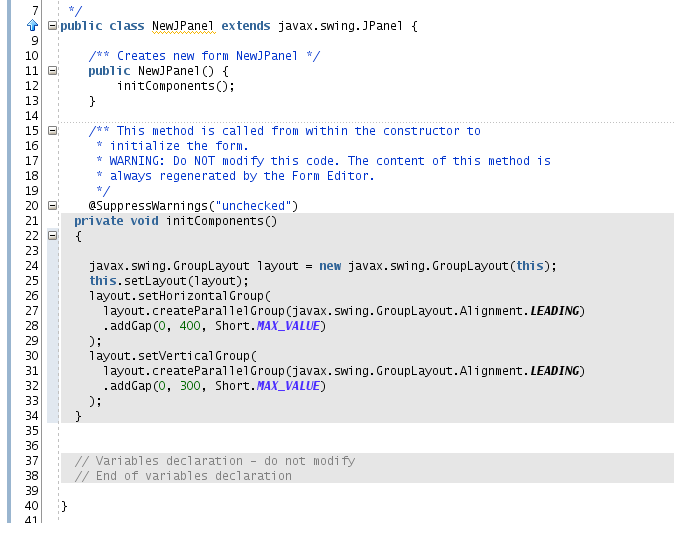The height and width of the screenshot is (538, 688).
Task: Click 'layout.setHorizontalGroup(' line
Action: (180, 296)
